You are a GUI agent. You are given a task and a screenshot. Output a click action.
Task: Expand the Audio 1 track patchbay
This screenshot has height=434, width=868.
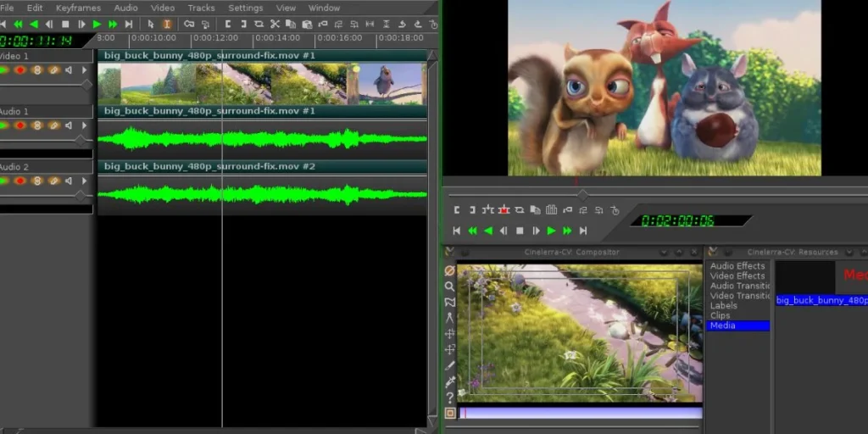coord(85,125)
